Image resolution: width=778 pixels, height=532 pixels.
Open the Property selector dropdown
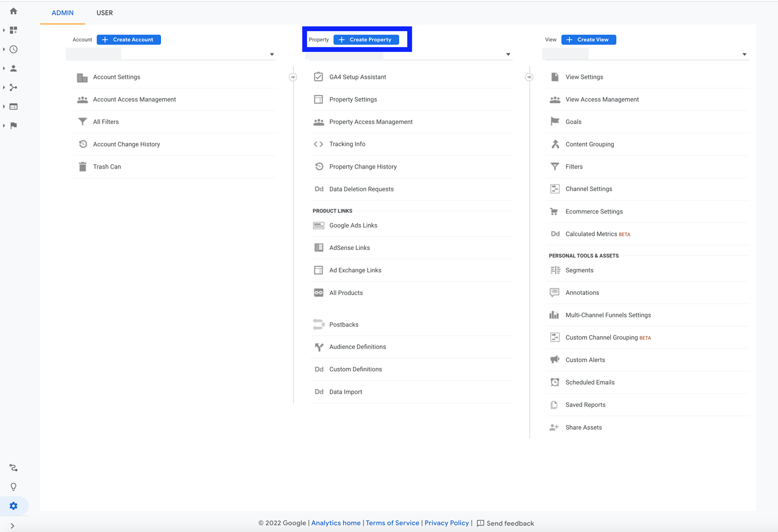tap(508, 54)
